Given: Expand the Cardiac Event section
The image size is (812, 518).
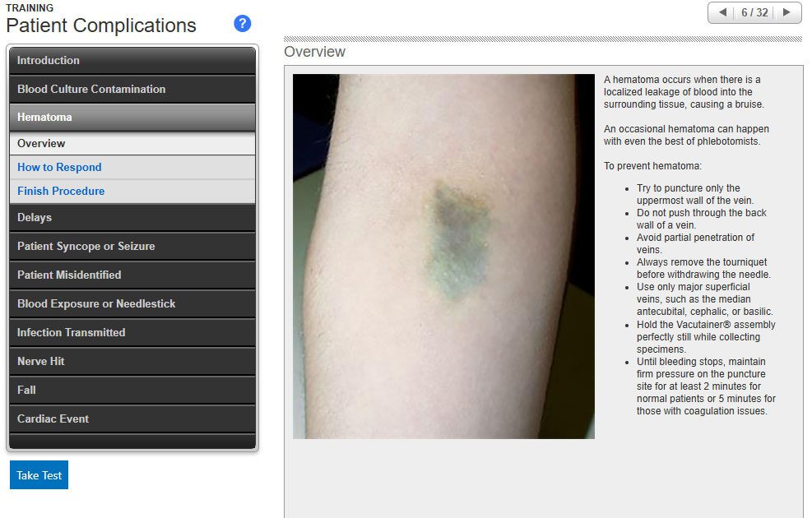Looking at the screenshot, I should [132, 419].
